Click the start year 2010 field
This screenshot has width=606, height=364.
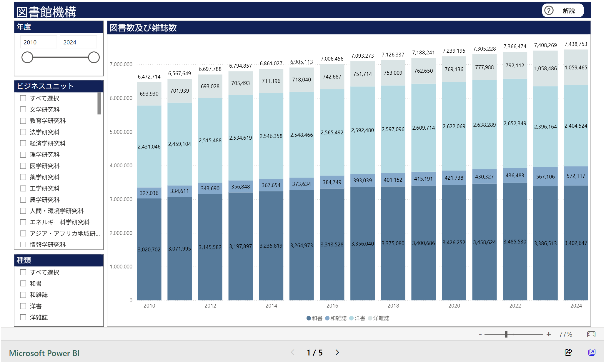click(x=38, y=42)
